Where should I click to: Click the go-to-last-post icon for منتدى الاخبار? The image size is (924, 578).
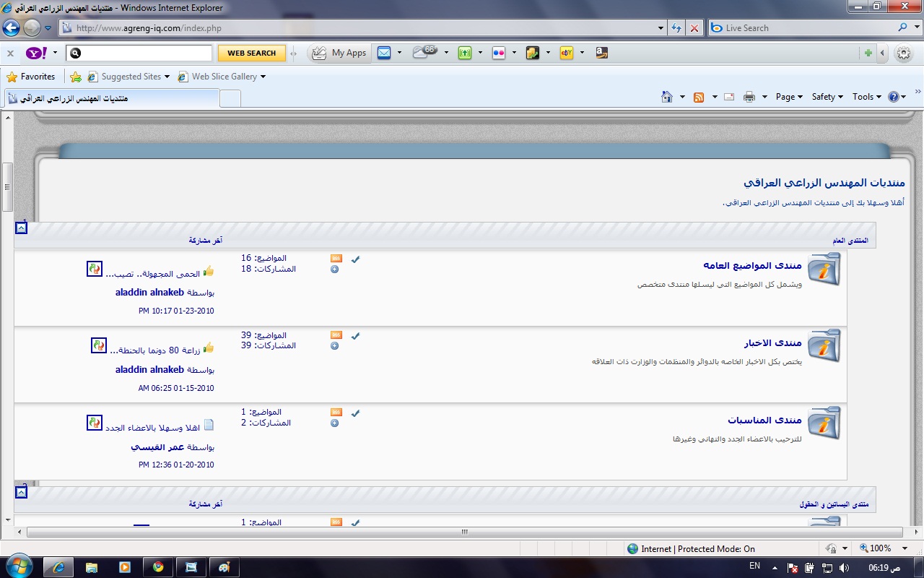pyautogui.click(x=98, y=345)
